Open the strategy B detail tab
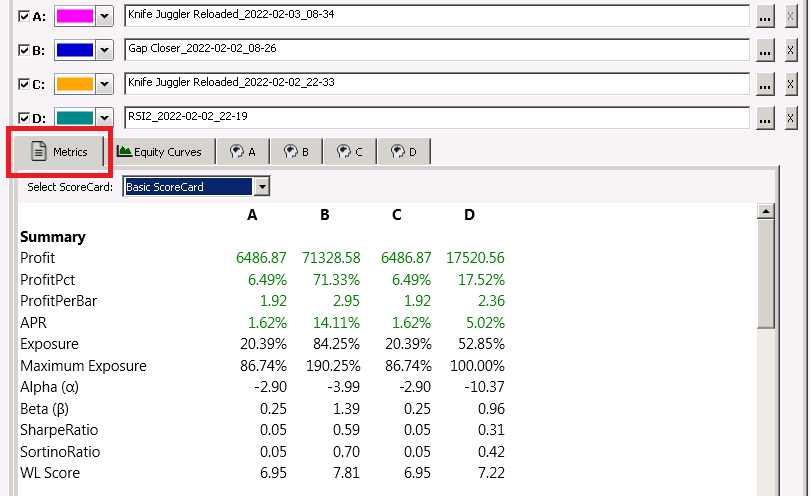The image size is (810, 496). [x=296, y=152]
